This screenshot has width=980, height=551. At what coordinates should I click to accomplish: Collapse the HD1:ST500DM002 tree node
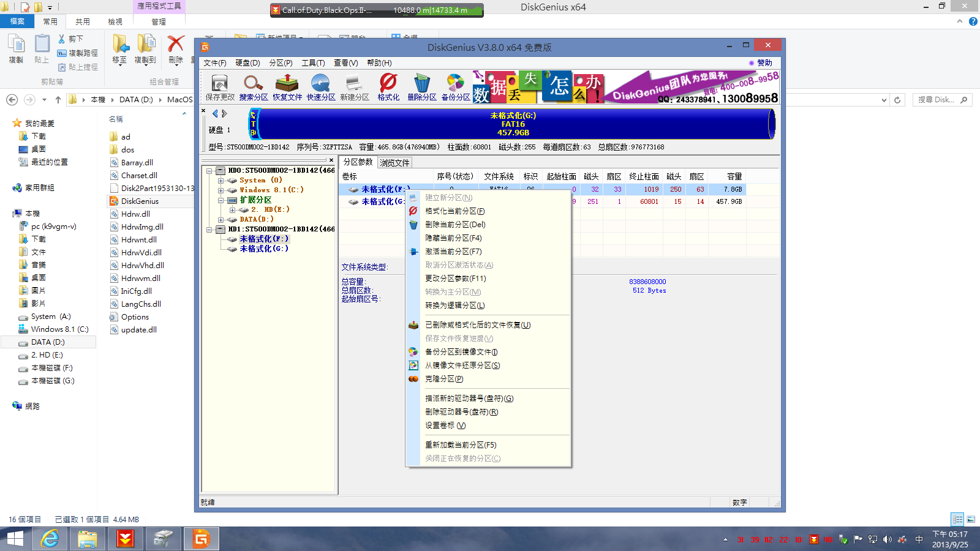click(209, 230)
